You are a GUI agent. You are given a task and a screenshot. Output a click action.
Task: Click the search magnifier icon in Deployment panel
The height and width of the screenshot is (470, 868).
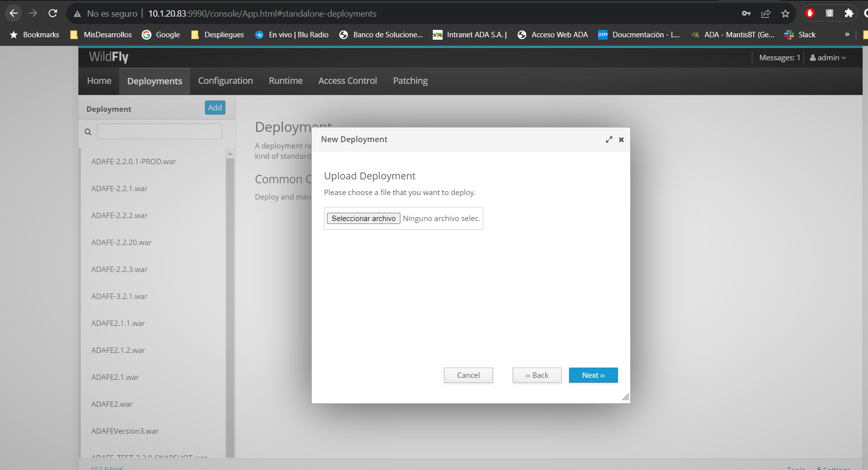(x=88, y=132)
